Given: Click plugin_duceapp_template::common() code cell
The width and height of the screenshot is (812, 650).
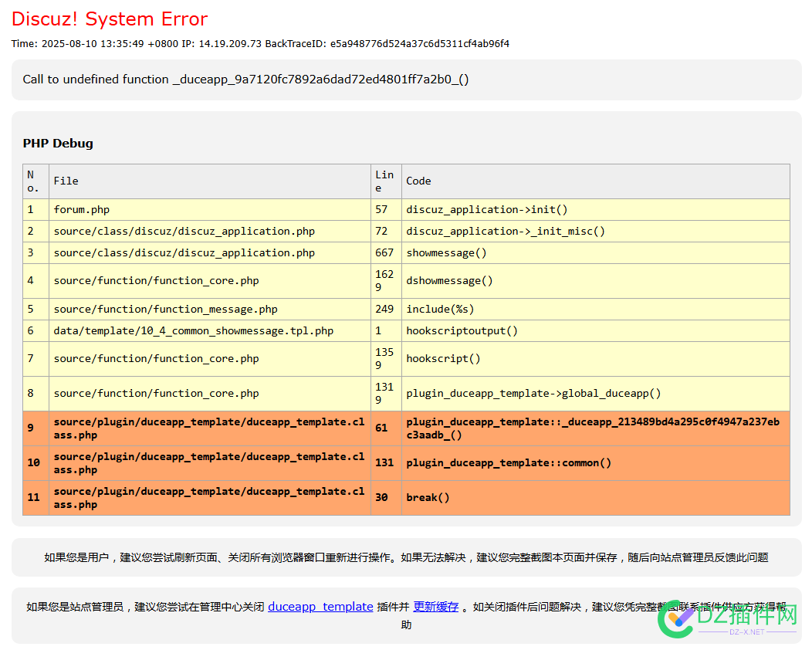Looking at the screenshot, I should tap(596, 463).
